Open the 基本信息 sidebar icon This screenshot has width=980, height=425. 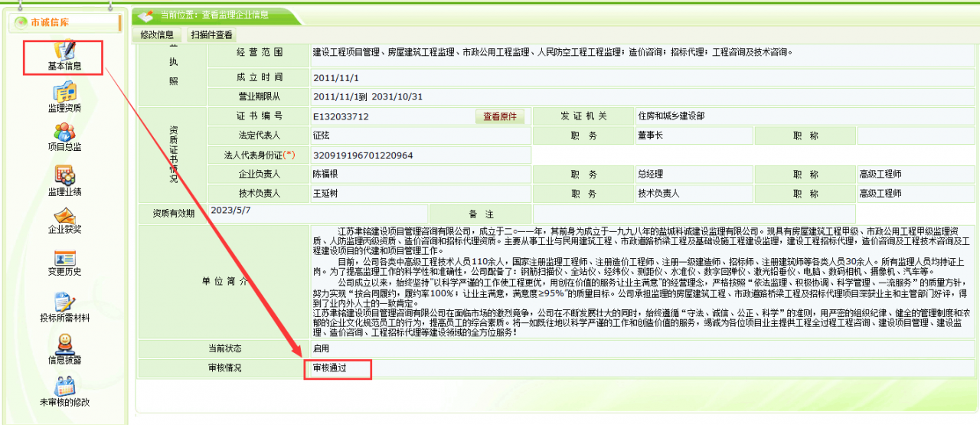click(64, 50)
